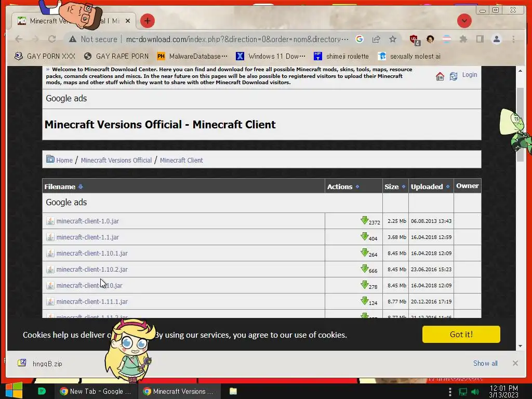Open a new tab with plus button
Screen dimensions: 532x399
click(147, 21)
